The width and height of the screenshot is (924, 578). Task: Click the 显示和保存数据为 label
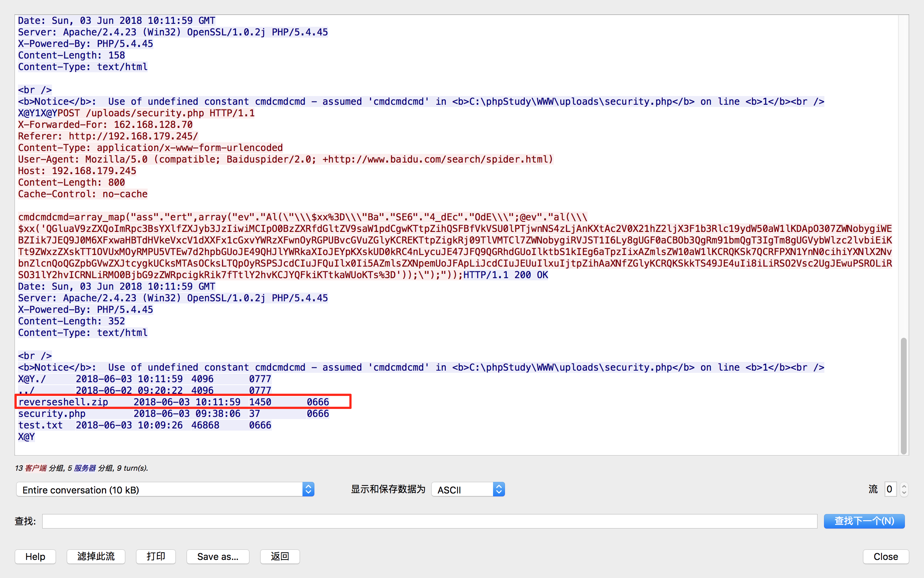pos(388,489)
